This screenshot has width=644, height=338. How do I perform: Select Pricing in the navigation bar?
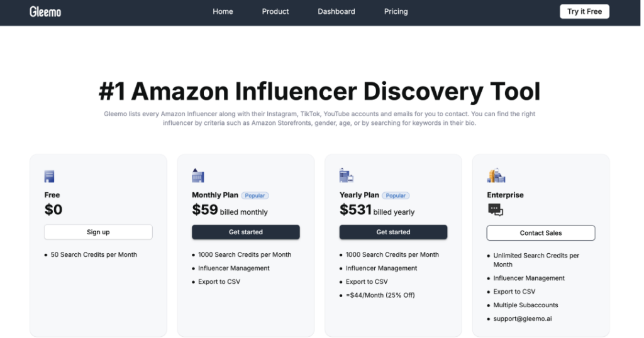396,11
